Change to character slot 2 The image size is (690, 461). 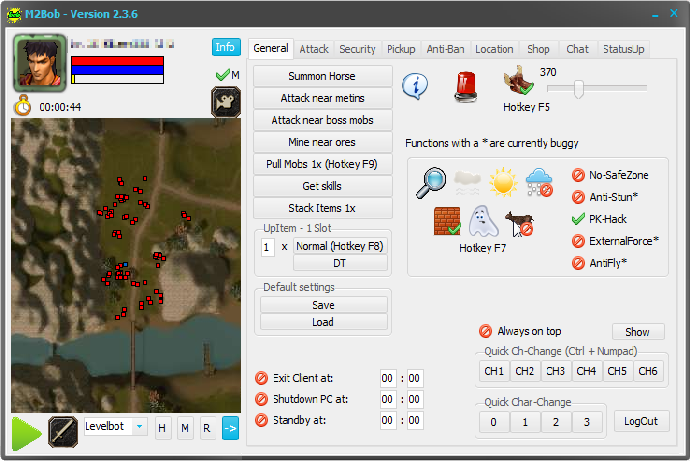tap(556, 422)
